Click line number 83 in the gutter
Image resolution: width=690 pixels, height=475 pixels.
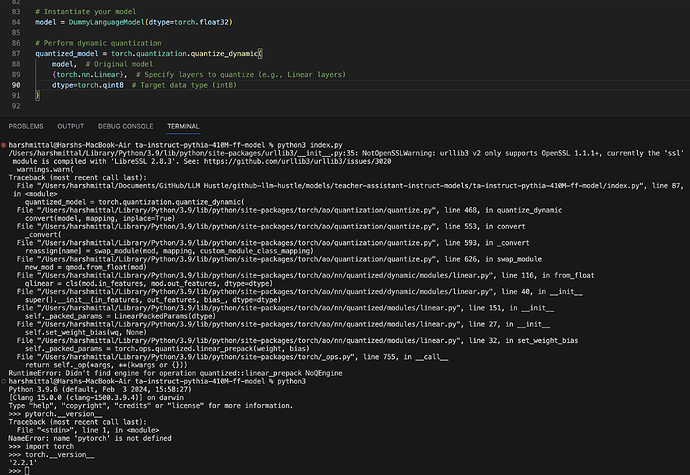pyautogui.click(x=17, y=9)
